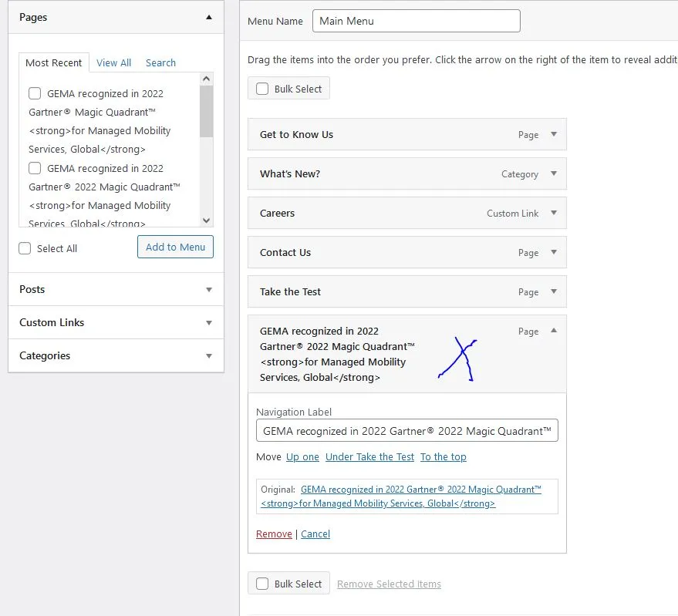Expand the Custom Links panel
This screenshot has height=616, width=678.
[x=209, y=322]
